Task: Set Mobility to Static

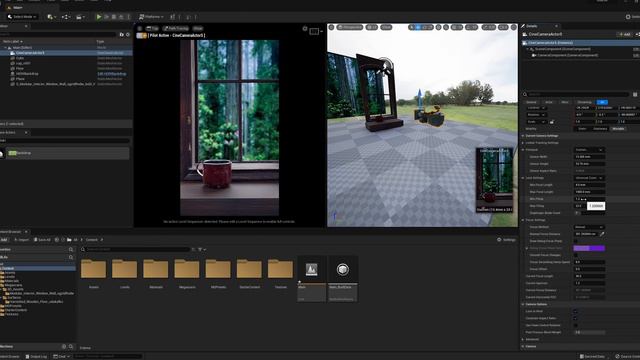Action: pos(582,129)
